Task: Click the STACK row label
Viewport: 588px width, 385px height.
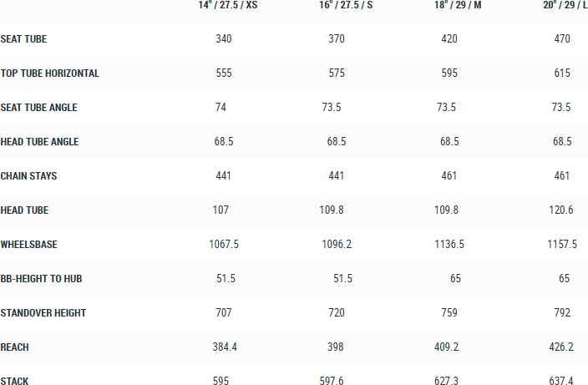Action: (15, 382)
